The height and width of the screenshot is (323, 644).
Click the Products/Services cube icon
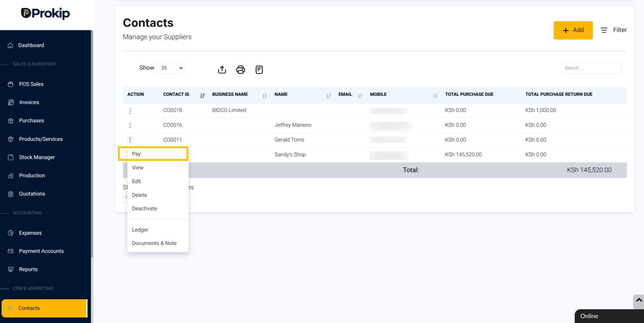pos(11,139)
